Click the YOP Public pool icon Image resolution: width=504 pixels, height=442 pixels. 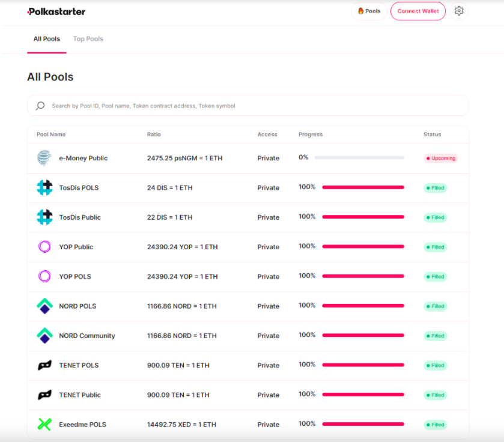44,247
